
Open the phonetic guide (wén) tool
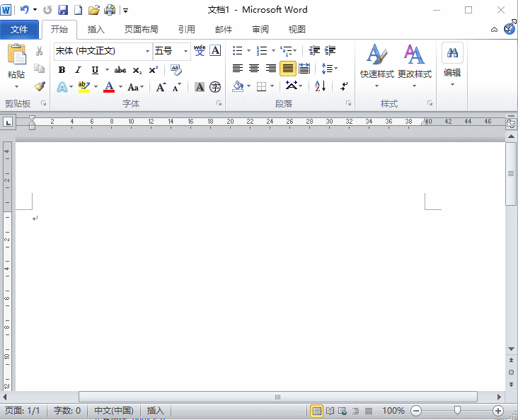click(x=200, y=50)
